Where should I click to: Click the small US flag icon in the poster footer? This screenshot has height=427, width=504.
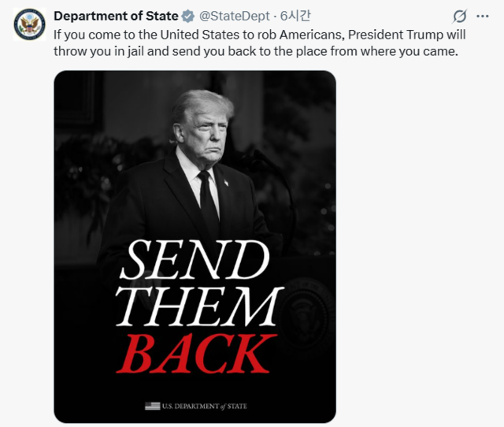pyautogui.click(x=152, y=406)
